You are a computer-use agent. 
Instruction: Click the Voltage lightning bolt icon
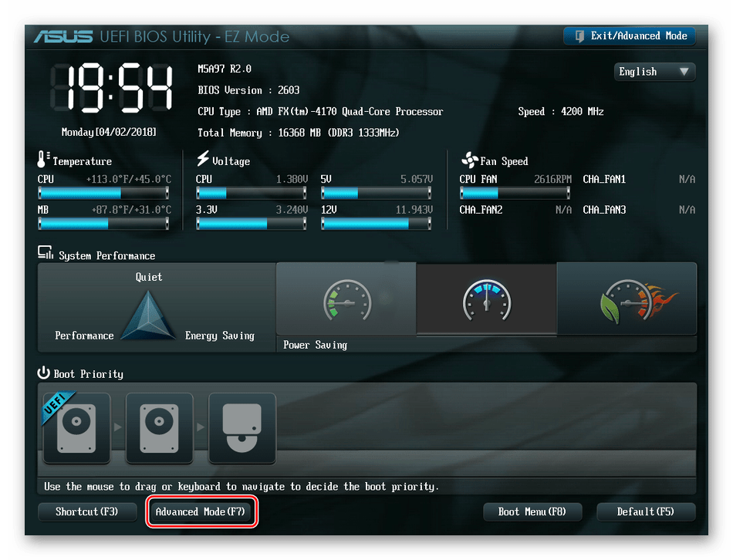(x=203, y=158)
